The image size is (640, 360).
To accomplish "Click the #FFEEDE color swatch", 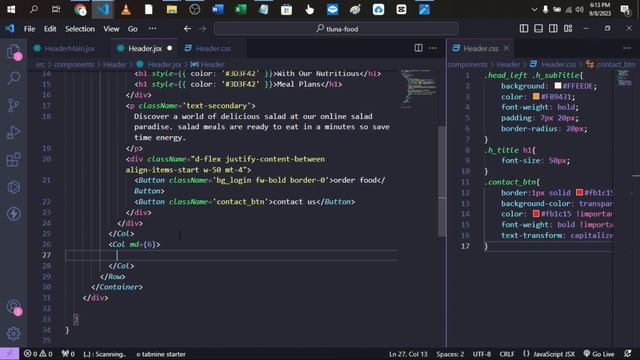I will [x=558, y=86].
